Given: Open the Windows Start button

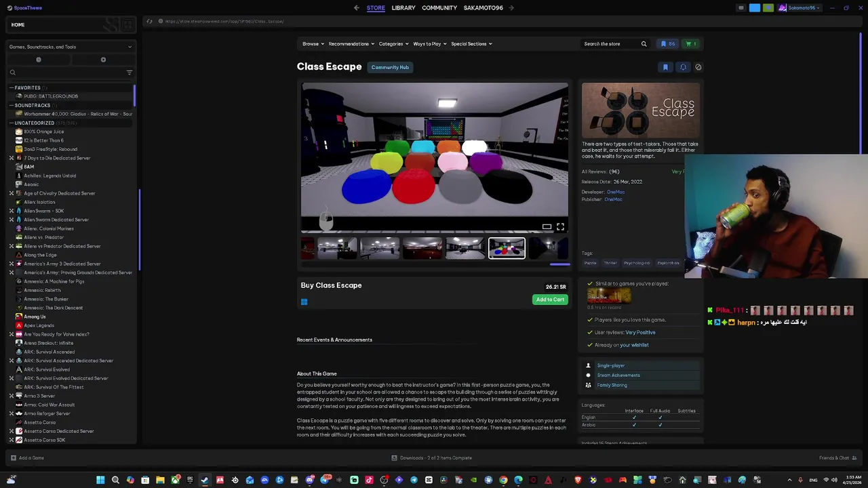Looking at the screenshot, I should point(100,480).
